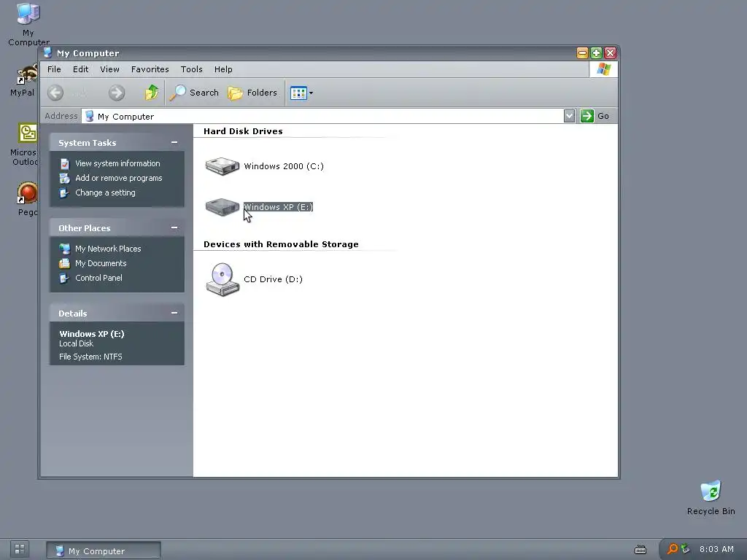Screen dimensions: 747x560
Task: Open the Edit menu
Action: pos(80,69)
